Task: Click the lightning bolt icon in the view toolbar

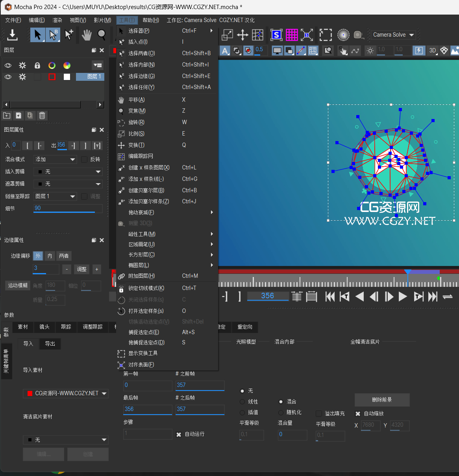Action: [x=419, y=50]
